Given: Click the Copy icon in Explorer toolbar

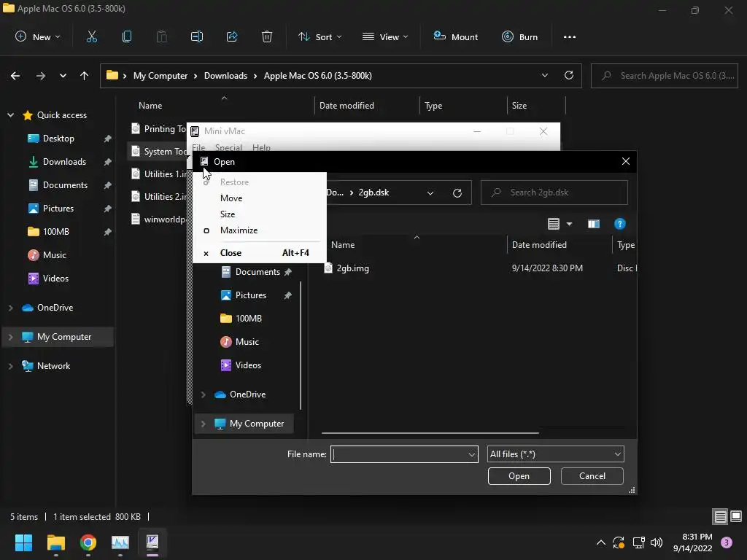Looking at the screenshot, I should tap(127, 36).
